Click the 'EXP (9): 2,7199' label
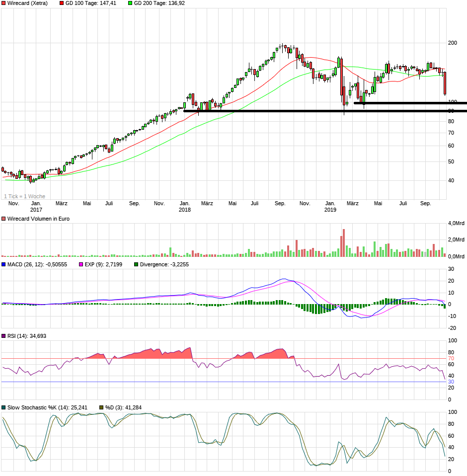Screen dimensions: 467x476 (103, 264)
